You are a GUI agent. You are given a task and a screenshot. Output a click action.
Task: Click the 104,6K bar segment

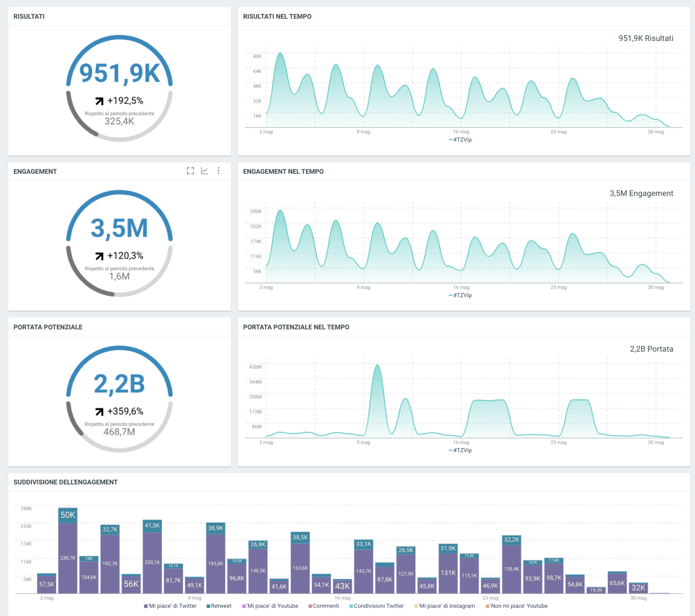(x=89, y=577)
